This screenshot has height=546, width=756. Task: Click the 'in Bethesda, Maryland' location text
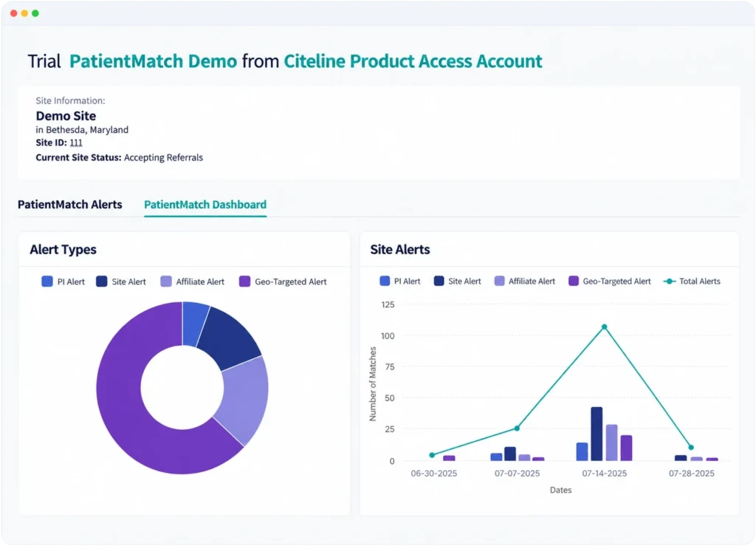click(82, 130)
